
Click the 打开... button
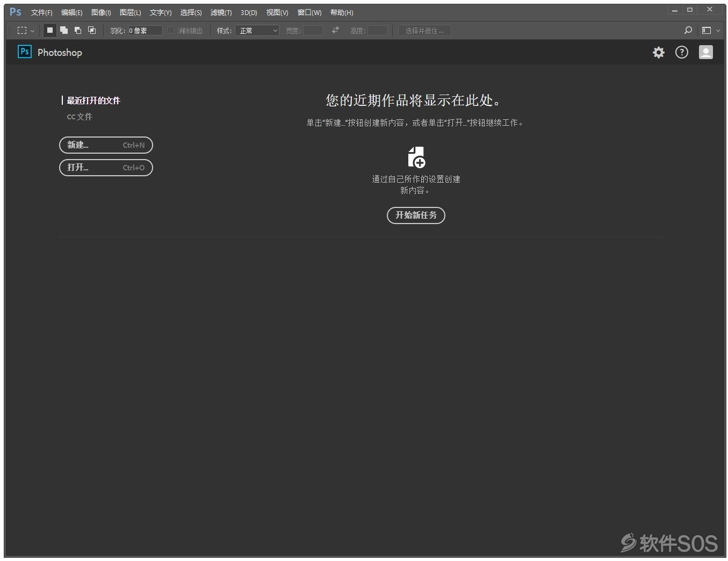[x=106, y=168]
